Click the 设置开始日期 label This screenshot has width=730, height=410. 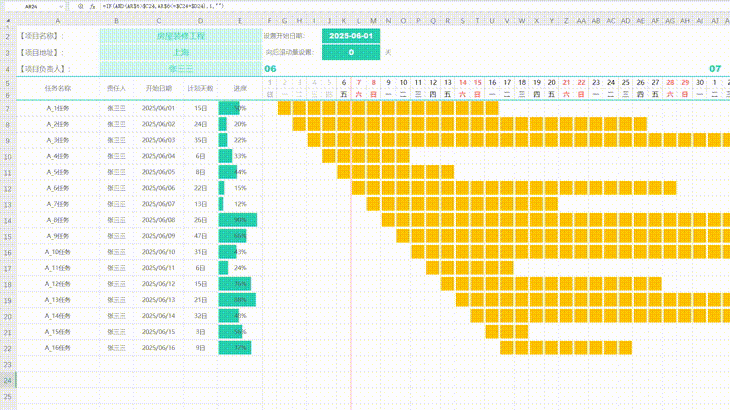click(285, 36)
